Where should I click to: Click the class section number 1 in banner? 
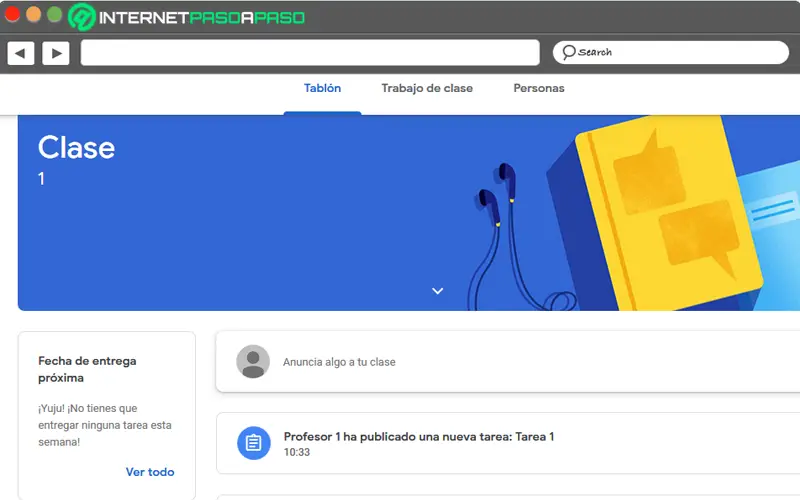click(41, 179)
